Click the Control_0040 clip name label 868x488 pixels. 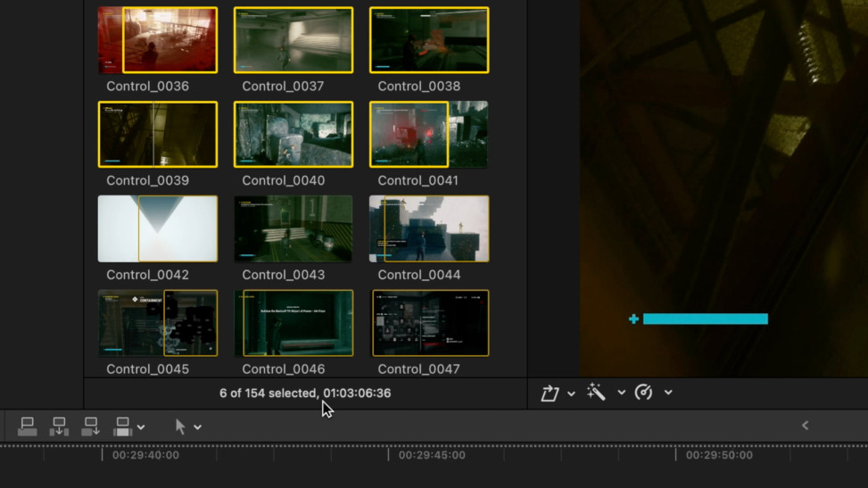(284, 180)
